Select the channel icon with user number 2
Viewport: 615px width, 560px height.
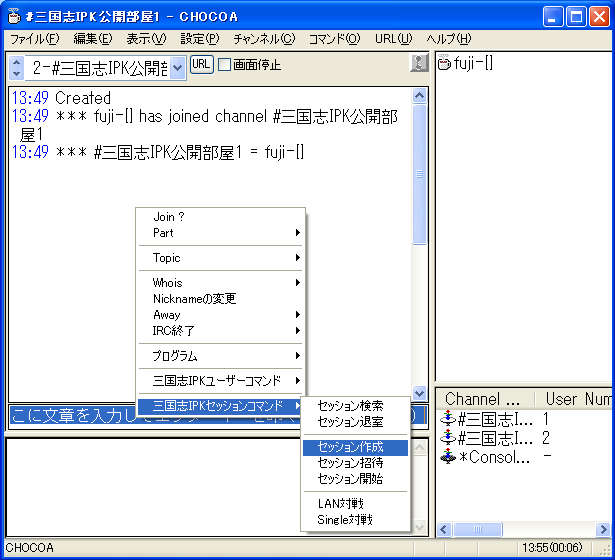pyautogui.click(x=447, y=438)
